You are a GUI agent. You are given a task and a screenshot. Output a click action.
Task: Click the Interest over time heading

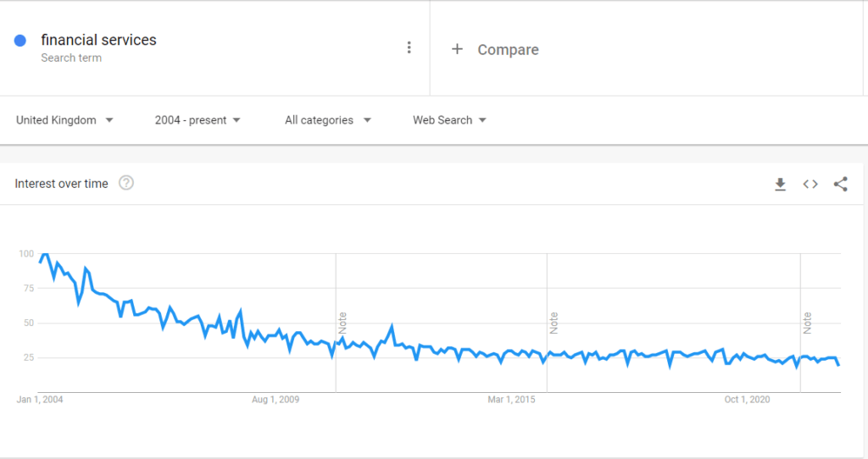point(61,184)
